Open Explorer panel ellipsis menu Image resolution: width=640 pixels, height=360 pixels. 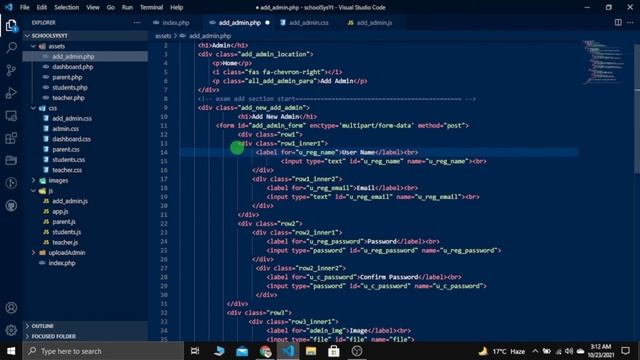(x=137, y=22)
